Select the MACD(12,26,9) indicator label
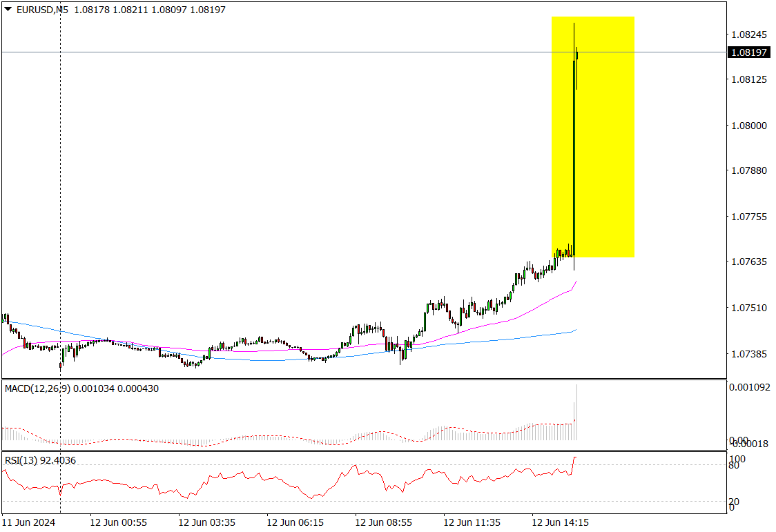The width and height of the screenshot is (776, 532). click(x=81, y=388)
